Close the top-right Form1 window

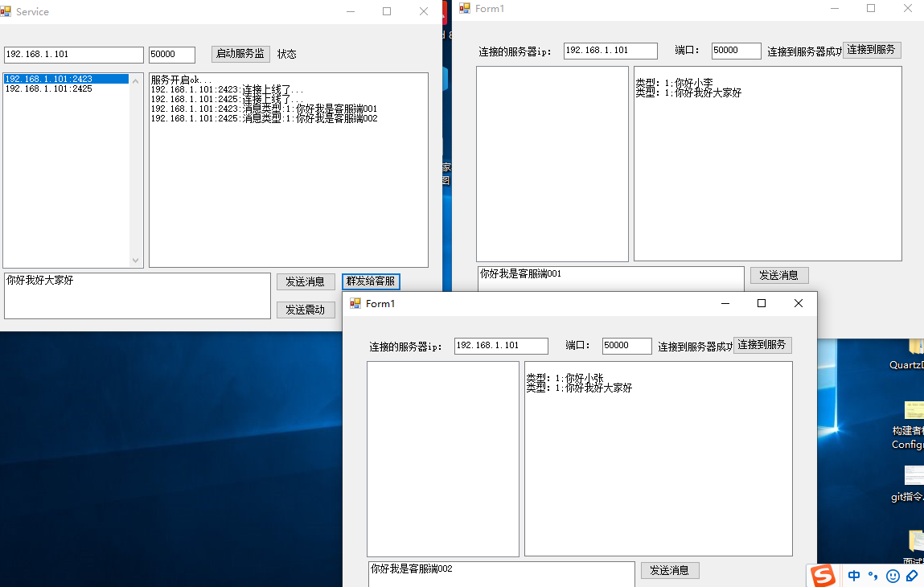point(908,8)
